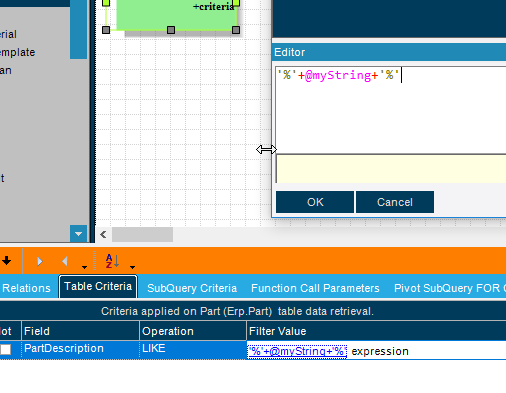
Task: Click inside the expression editor text area
Action: coord(391,110)
